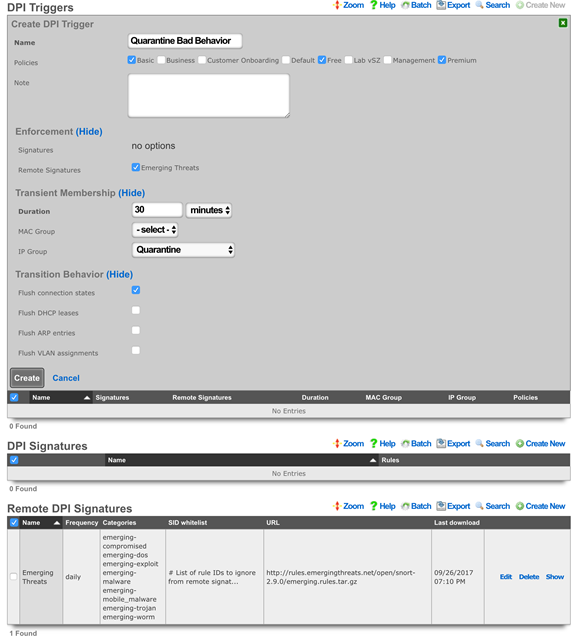This screenshot has width=585, height=641.
Task: Click Zoom in Remote DPI Signatures toolbar
Action: 348,506
